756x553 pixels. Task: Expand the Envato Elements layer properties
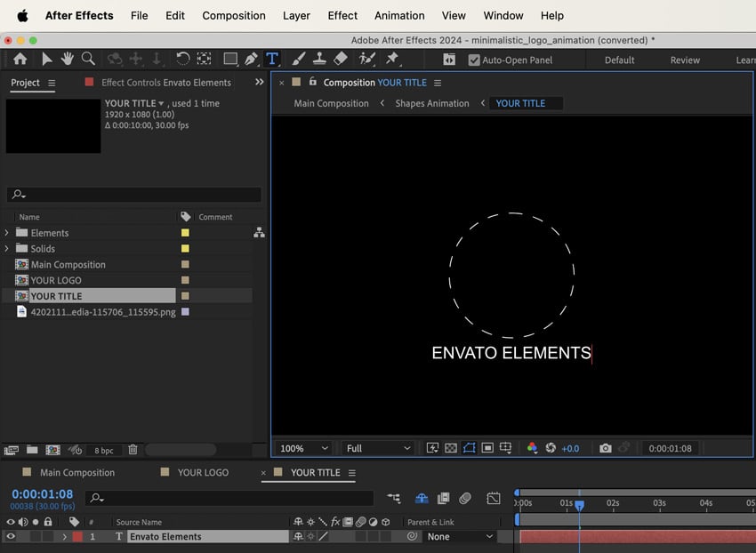(x=64, y=537)
